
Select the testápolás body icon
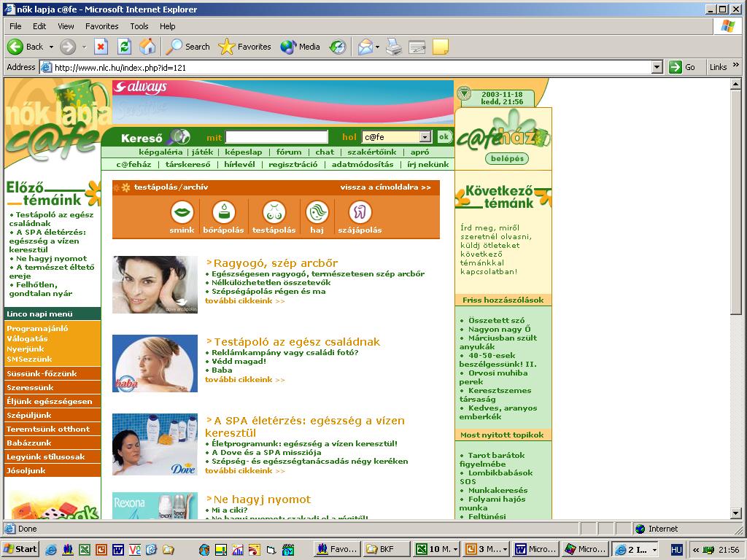pos(274,212)
